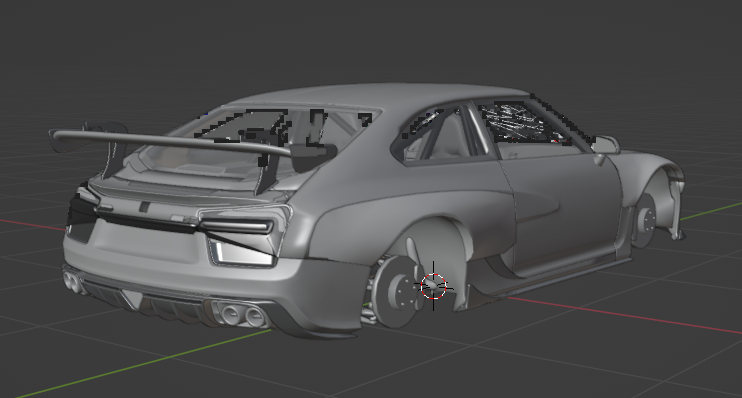Select the right tail light bar
Image resolution: width=742 pixels, height=398 pixels.
237,227
